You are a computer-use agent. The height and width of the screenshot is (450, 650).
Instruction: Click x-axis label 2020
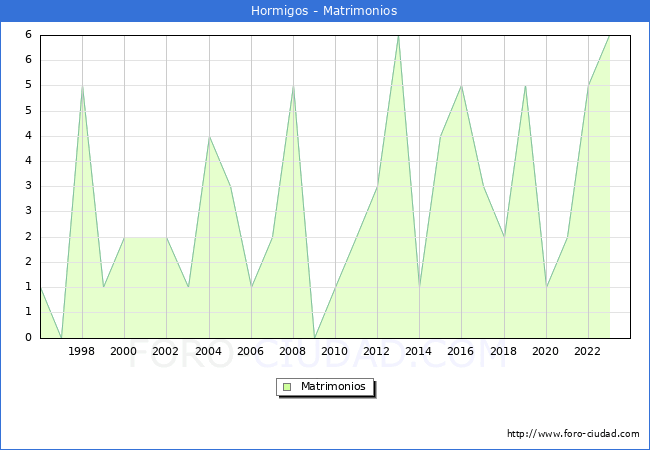(x=546, y=351)
